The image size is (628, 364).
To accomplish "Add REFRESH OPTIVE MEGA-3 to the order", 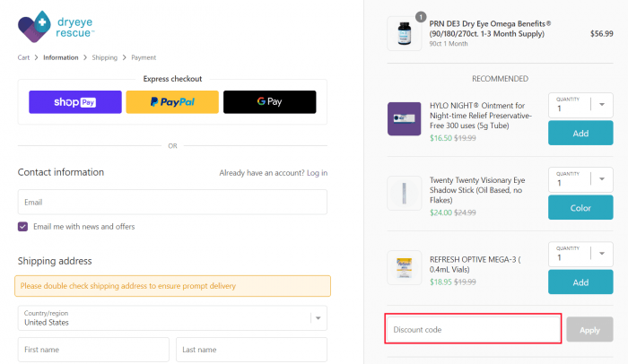I will [580, 282].
